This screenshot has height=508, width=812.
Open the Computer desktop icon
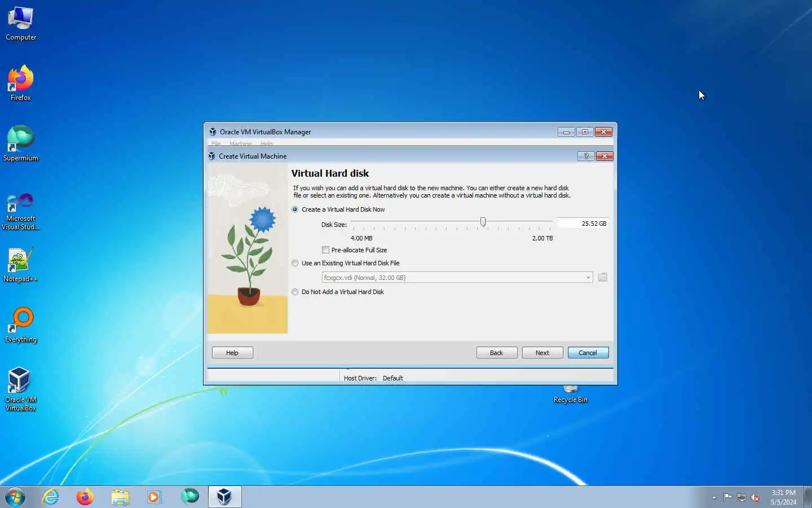[21, 24]
